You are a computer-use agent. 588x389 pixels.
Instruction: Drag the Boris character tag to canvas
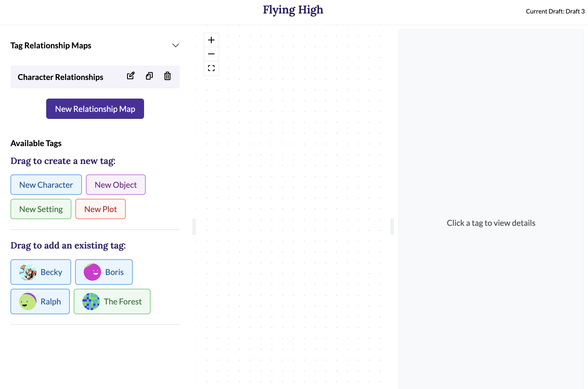[104, 272]
